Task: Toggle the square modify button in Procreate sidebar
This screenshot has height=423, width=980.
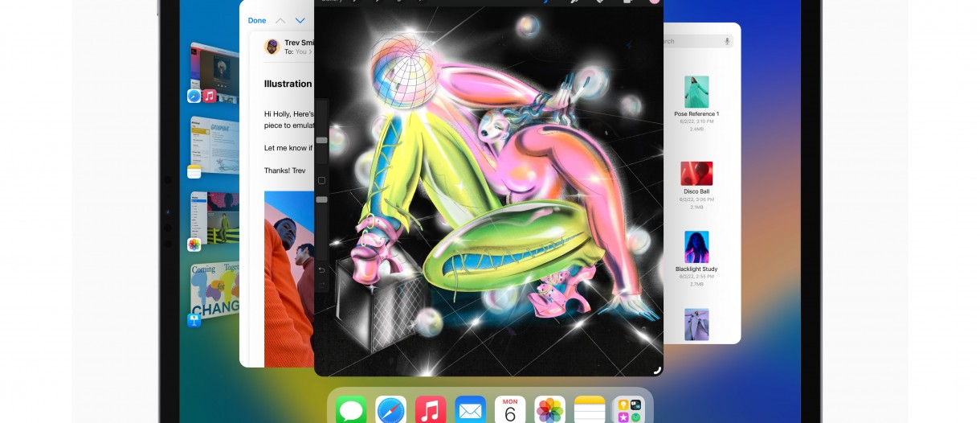Action: pyautogui.click(x=322, y=180)
